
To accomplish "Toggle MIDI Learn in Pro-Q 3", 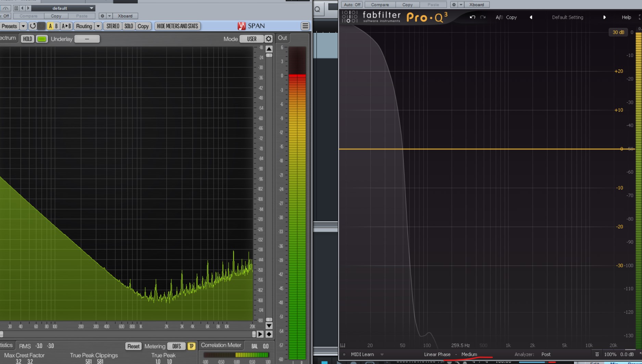I will pyautogui.click(x=362, y=354).
